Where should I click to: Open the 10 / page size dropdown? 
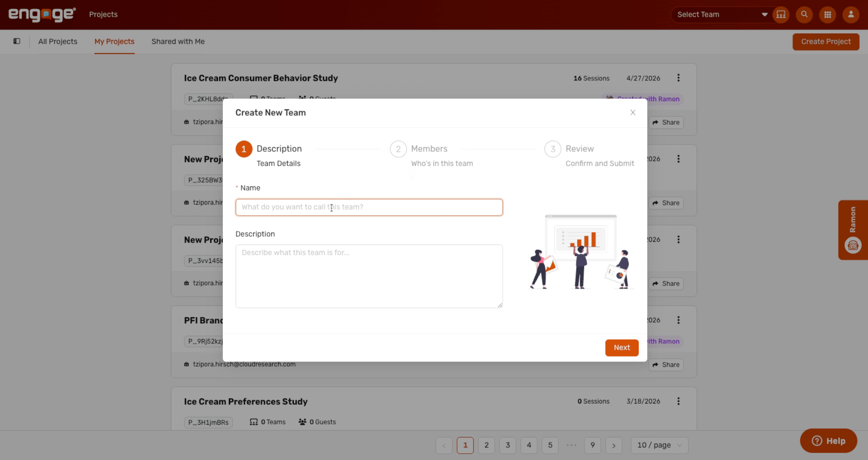[660, 445]
